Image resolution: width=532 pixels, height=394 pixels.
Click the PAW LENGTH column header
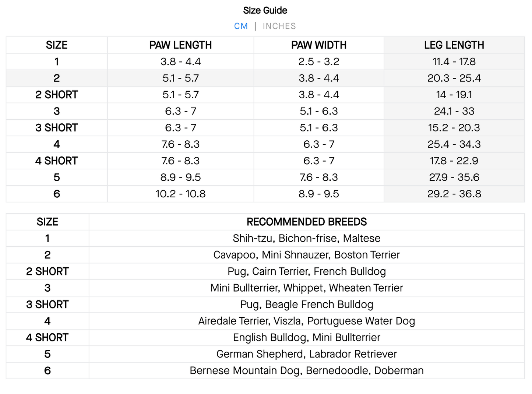pos(180,45)
